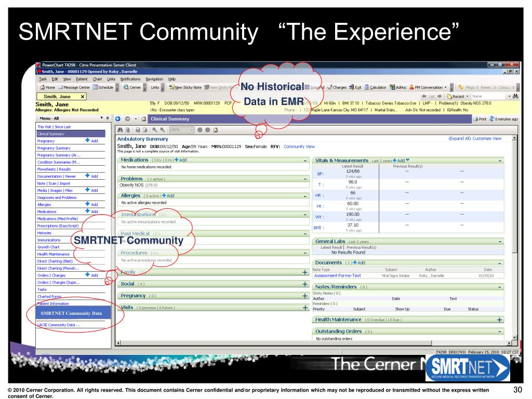Open the Notifications menu
Screen dimensions: 532x399
tap(130, 79)
